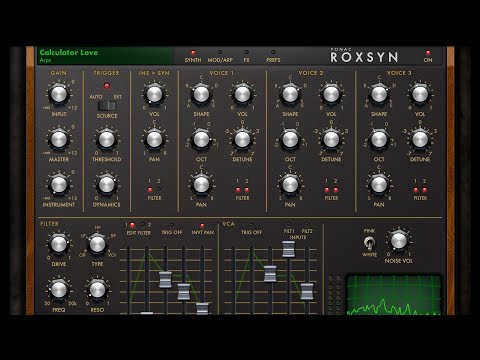Viewport: 480px width, 360px height.
Task: Toggle Voice 3 filter 1 LED
Action: click(x=416, y=190)
